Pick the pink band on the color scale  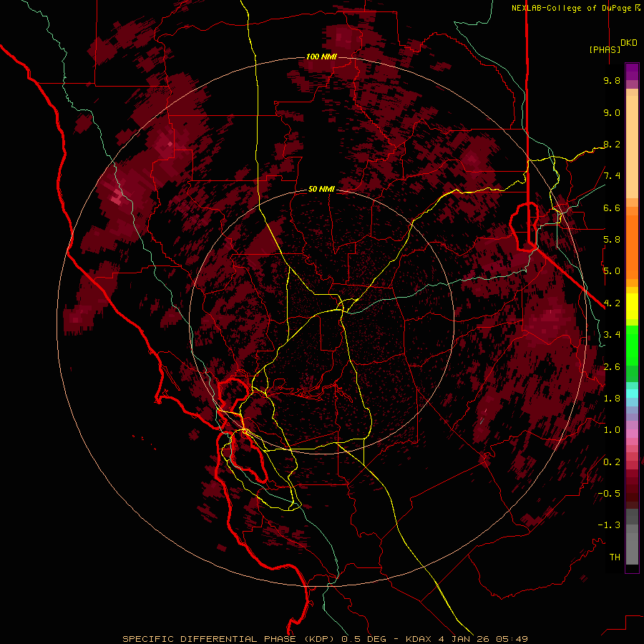click(632, 434)
